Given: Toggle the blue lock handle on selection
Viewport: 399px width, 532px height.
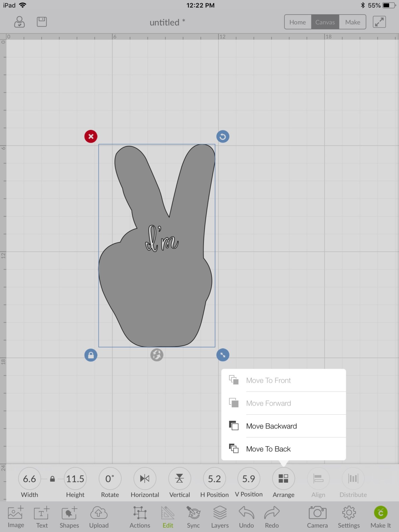Looking at the screenshot, I should [x=91, y=355].
